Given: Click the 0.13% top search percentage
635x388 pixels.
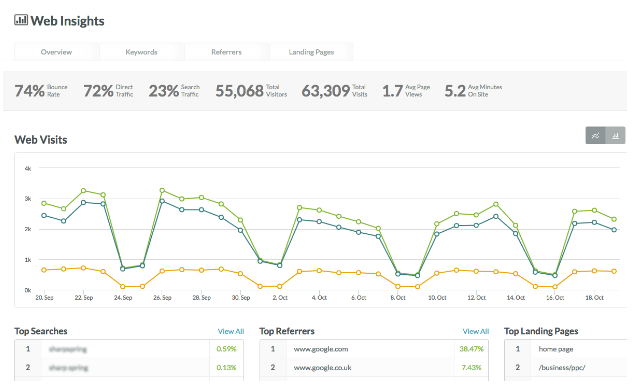Looking at the screenshot, I should pos(226,367).
